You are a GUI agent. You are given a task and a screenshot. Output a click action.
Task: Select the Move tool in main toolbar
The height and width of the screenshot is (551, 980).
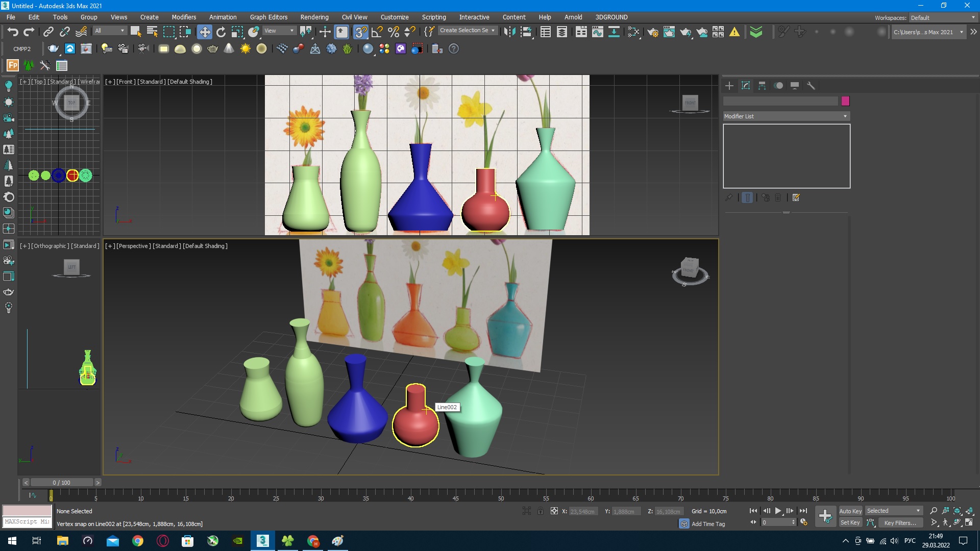[x=204, y=32]
